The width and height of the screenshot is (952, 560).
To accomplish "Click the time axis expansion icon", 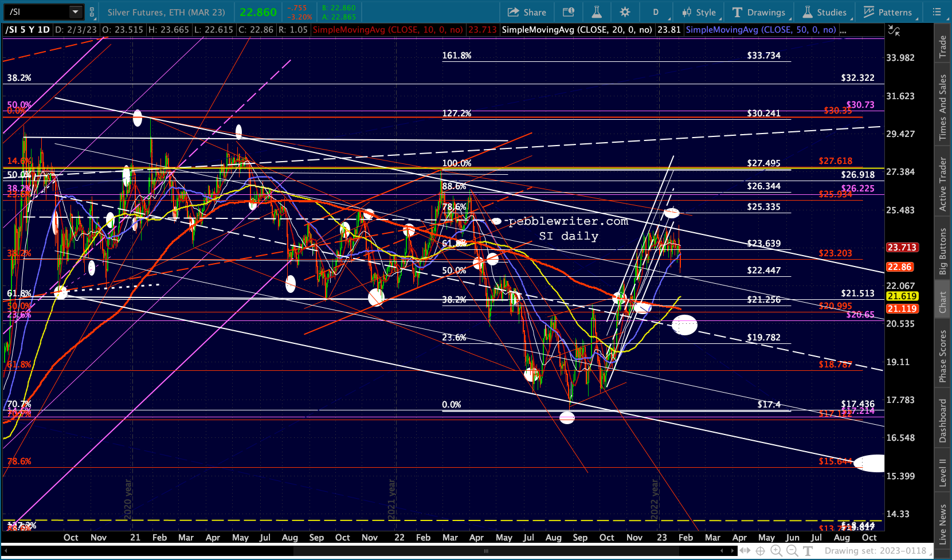I will point(745,551).
